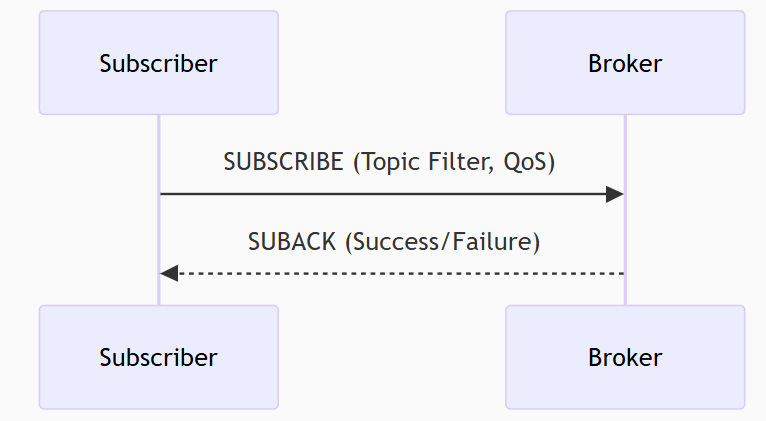Click the word Subscriber in top box
766x421 pixels.
pos(159,63)
